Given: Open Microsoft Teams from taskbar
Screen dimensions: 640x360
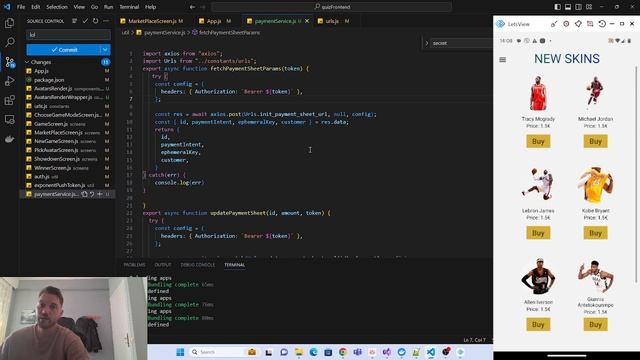Looking at the screenshot, I should pyautogui.click(x=358, y=352).
